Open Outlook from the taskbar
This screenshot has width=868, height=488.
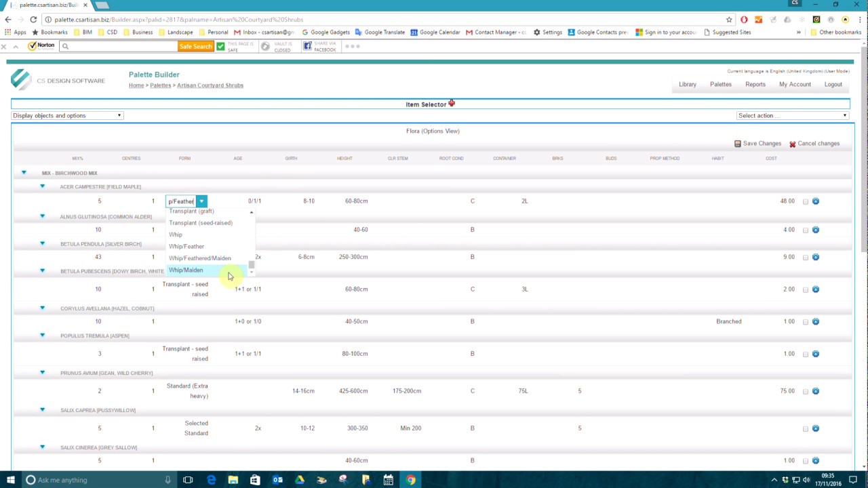[277, 480]
